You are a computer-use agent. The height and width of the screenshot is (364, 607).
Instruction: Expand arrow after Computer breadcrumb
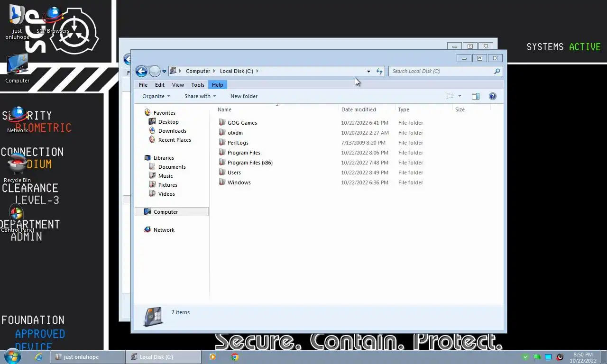[215, 71]
